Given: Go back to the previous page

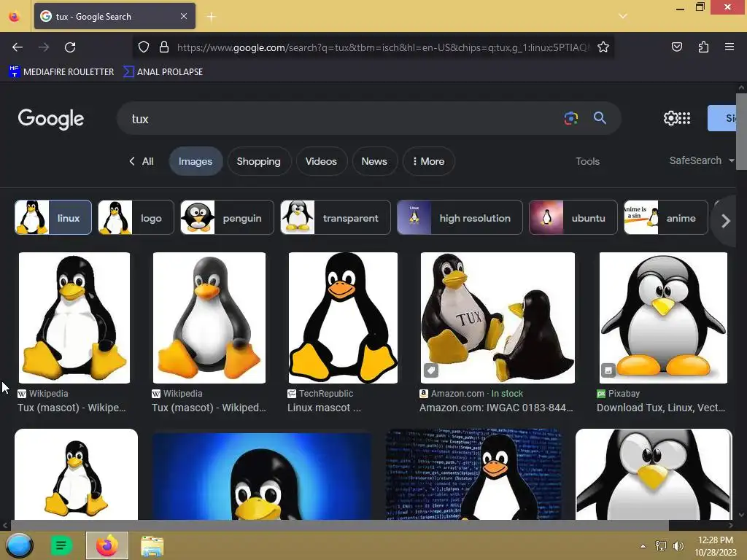Looking at the screenshot, I should (x=18, y=47).
